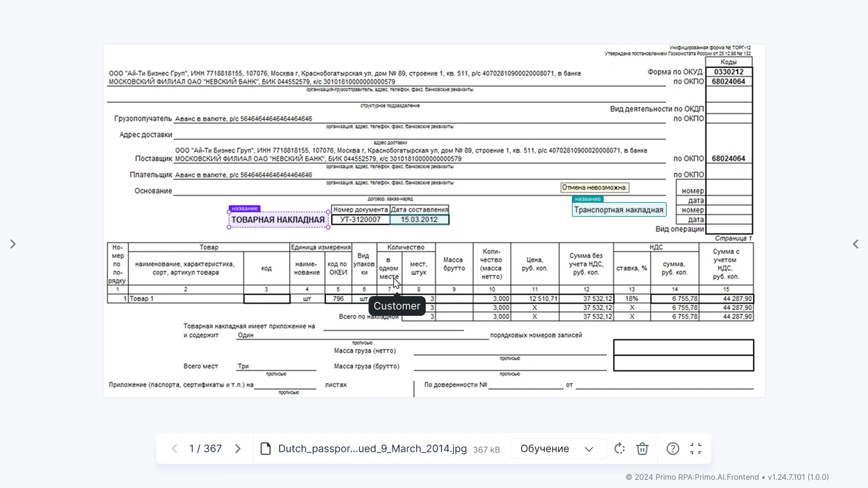
Task: Click the Масса брутто column header
Action: click(x=453, y=264)
